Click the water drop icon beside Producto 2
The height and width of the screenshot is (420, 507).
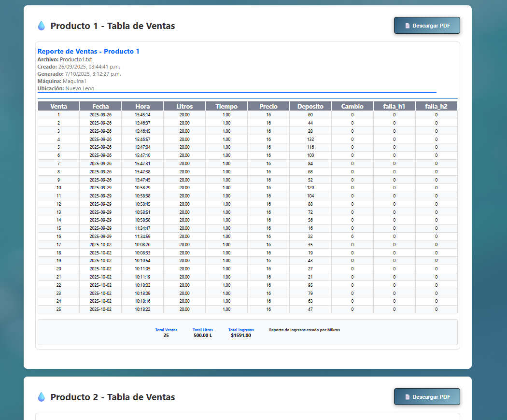pyautogui.click(x=41, y=397)
